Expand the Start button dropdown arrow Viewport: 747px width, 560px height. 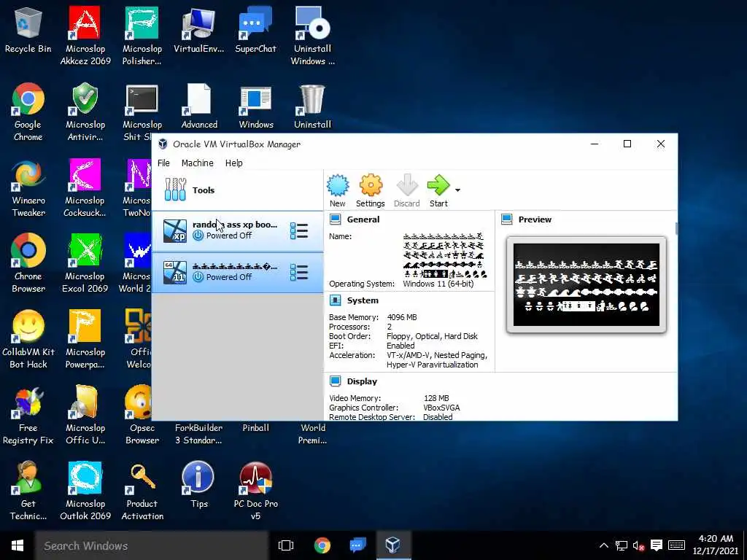pos(458,190)
